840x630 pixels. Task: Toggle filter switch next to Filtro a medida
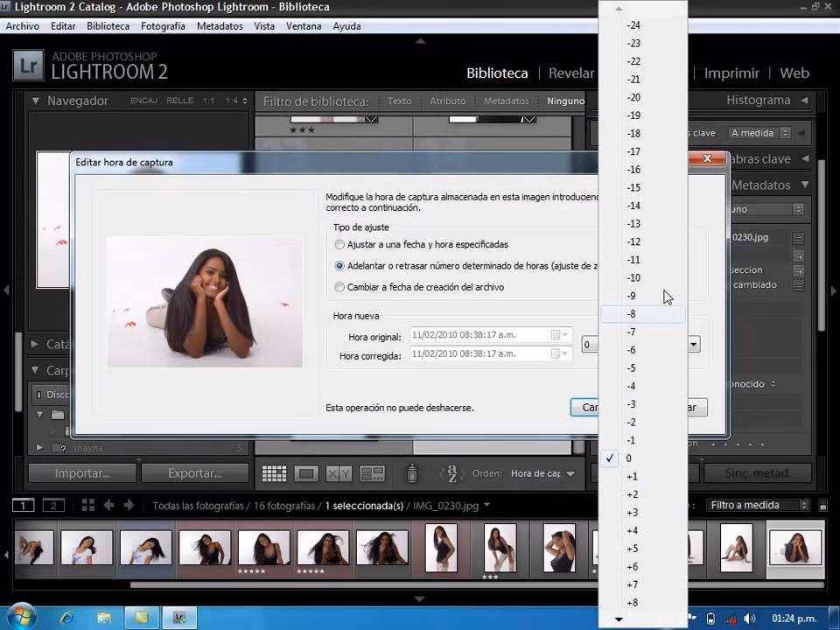coord(822,505)
